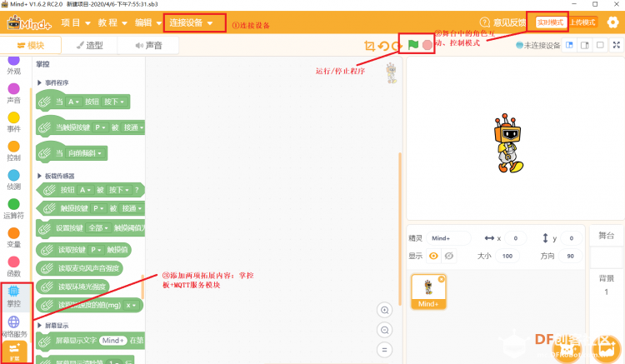Enter full screen stage mode
Screen dimensions: 625x364
(x=616, y=45)
